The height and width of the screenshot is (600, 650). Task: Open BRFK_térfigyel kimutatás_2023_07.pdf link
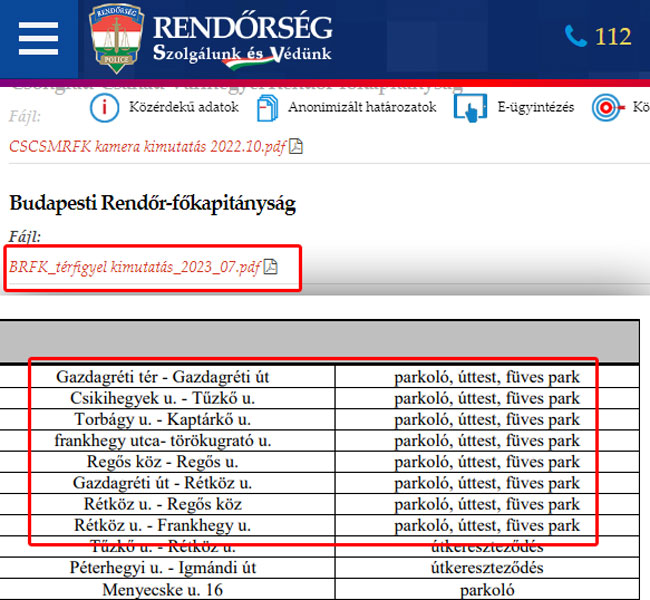click(x=135, y=267)
